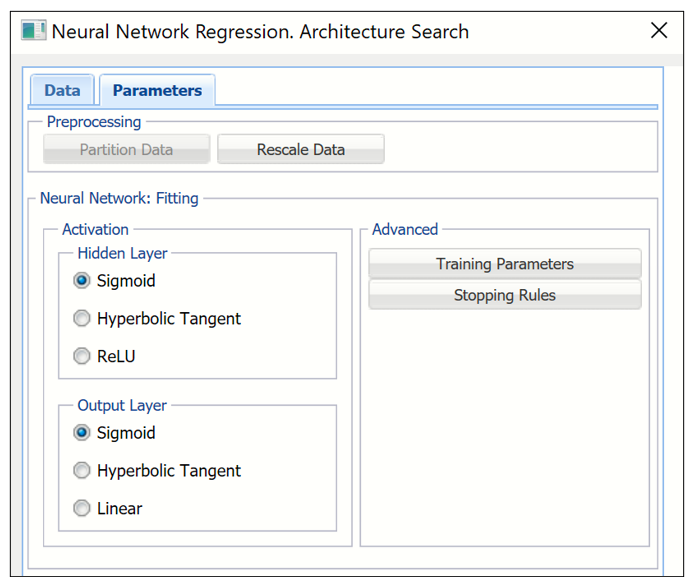Image resolution: width=688 pixels, height=577 pixels.
Task: Click the Advanced group label
Action: tap(405, 229)
